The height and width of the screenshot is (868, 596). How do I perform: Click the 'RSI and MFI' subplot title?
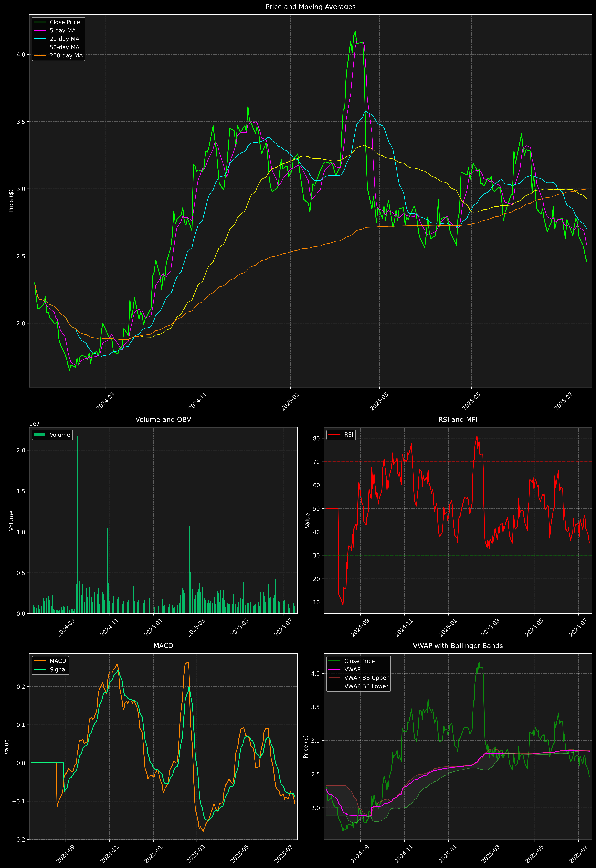(x=458, y=419)
